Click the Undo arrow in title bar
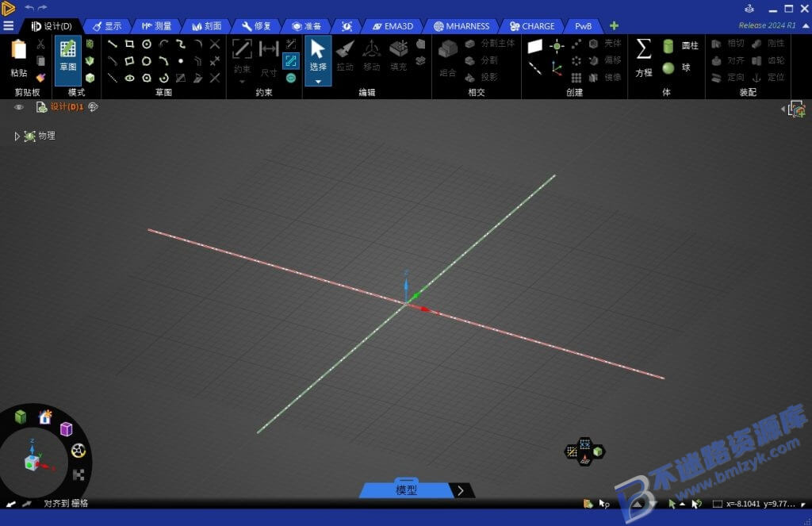The image size is (812, 526). (29, 8)
